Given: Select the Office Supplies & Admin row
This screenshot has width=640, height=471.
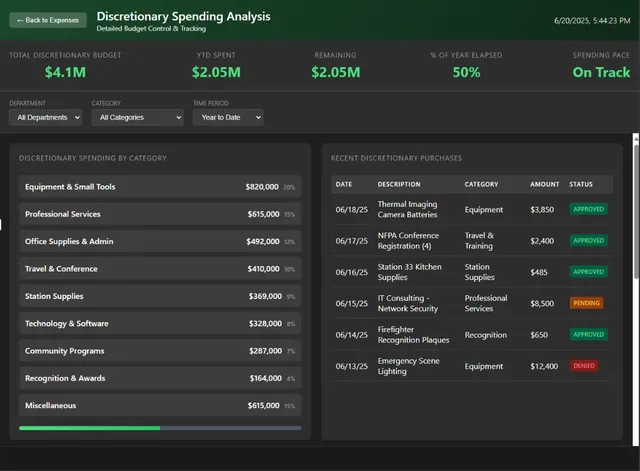Looking at the screenshot, I should 160,242.
